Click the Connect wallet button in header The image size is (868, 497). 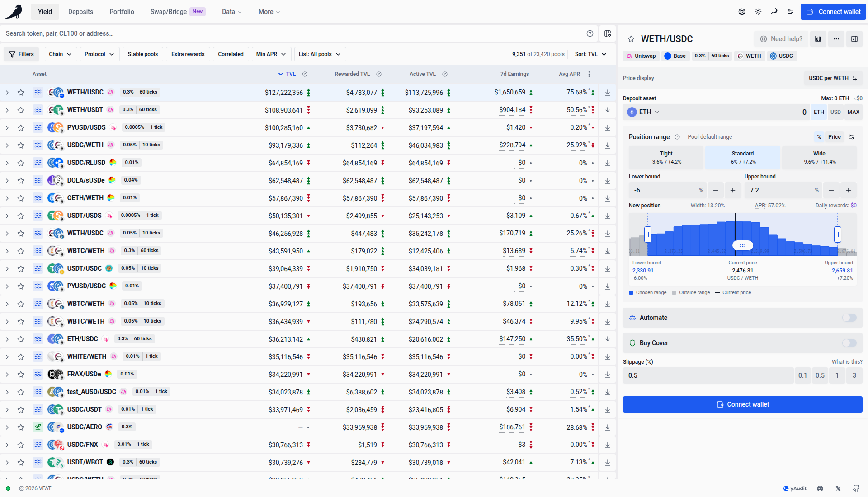(833, 12)
